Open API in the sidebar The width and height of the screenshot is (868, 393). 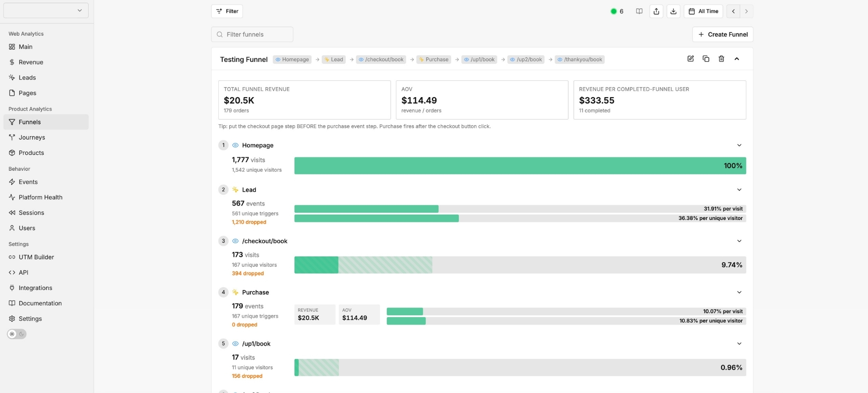coord(46,272)
